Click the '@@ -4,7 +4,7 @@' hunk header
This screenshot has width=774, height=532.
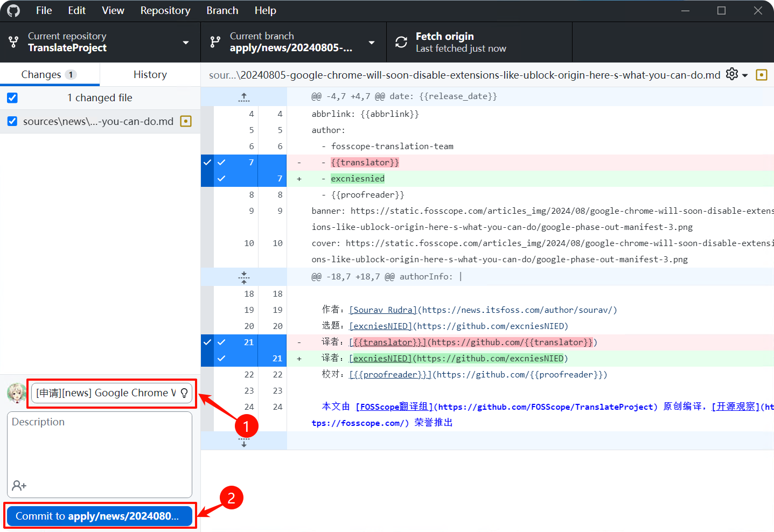[404, 96]
